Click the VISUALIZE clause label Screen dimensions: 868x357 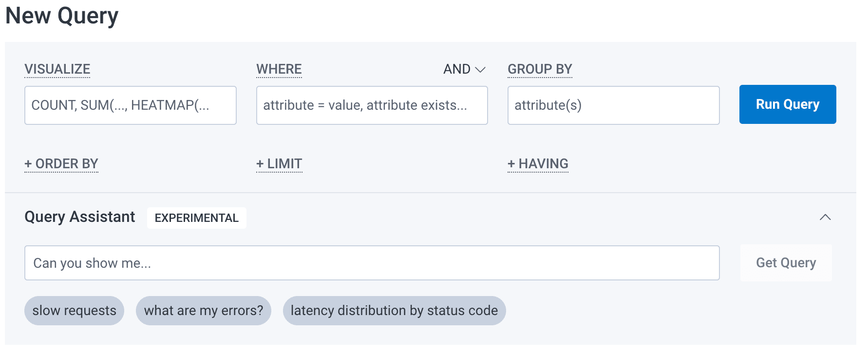pos(57,69)
